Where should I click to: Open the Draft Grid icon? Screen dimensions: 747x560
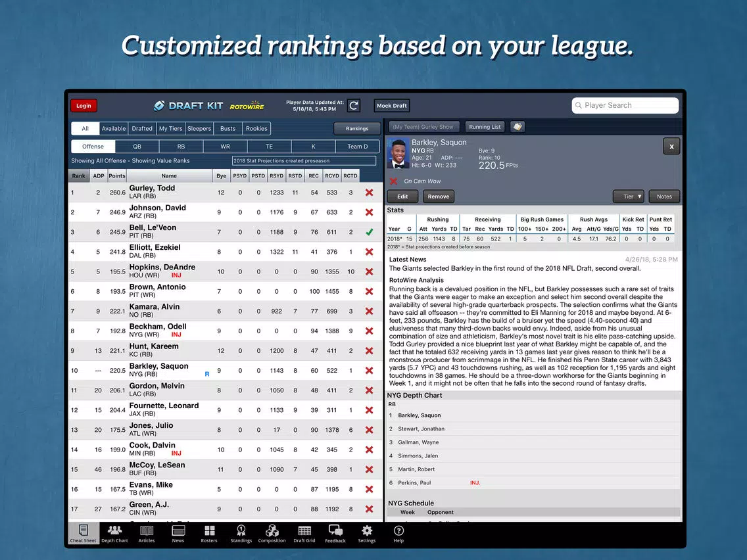[x=304, y=533]
